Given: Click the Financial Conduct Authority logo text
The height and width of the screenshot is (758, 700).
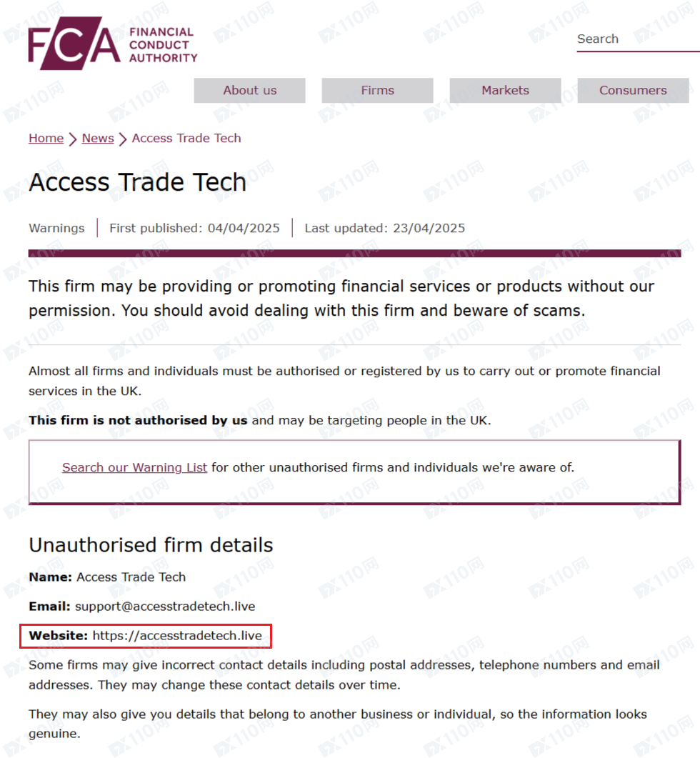Looking at the screenshot, I should click(x=163, y=45).
